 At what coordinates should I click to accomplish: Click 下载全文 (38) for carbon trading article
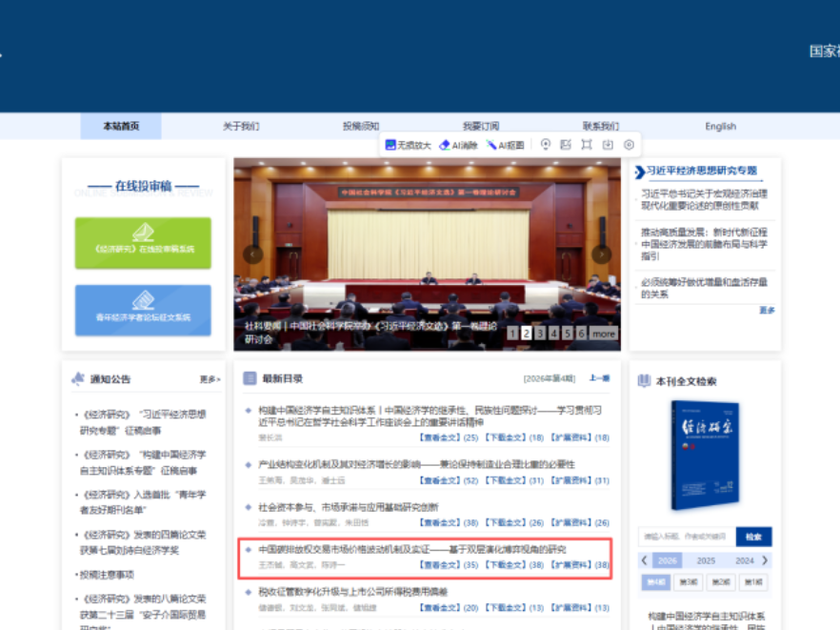tap(514, 564)
